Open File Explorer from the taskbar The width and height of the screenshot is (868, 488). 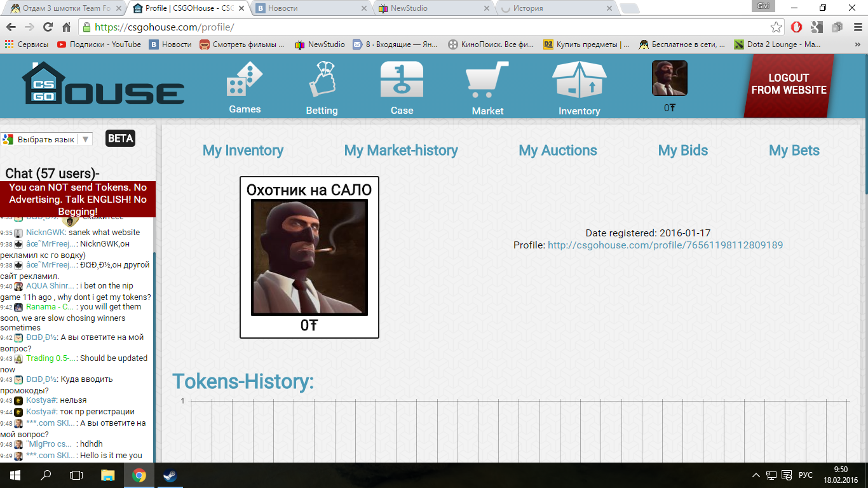click(x=108, y=475)
